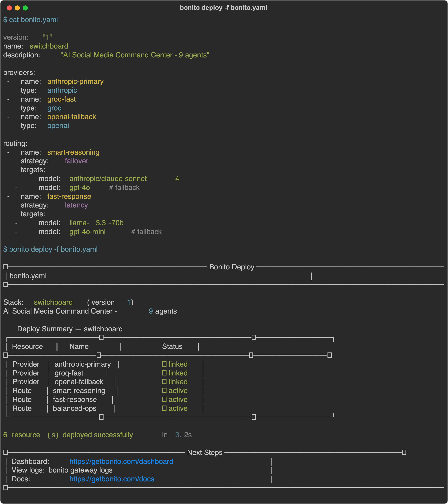The height and width of the screenshot is (504, 448).
Task: Click the 'smart-reasoning' table cell
Action: tap(79, 390)
